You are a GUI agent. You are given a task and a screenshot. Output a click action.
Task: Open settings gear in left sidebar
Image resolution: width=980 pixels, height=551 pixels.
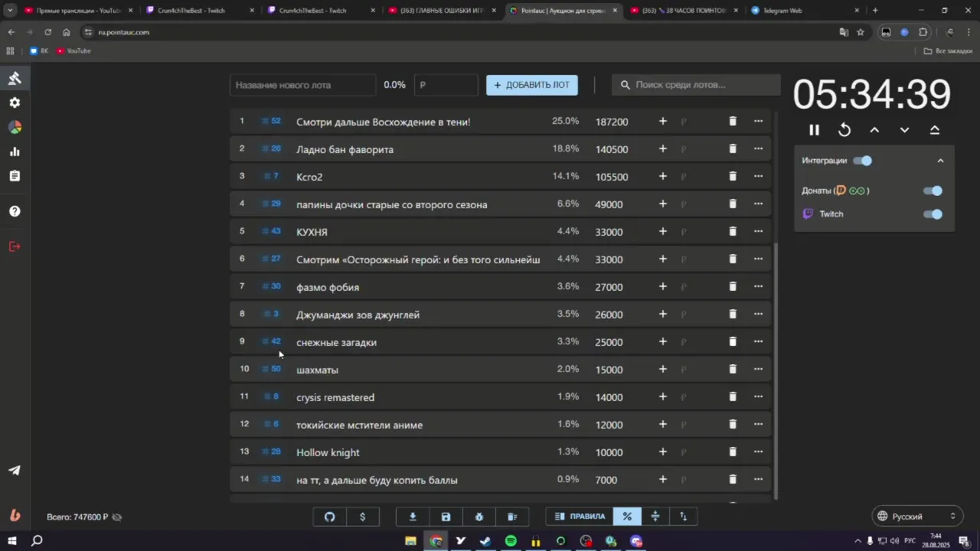click(x=15, y=103)
